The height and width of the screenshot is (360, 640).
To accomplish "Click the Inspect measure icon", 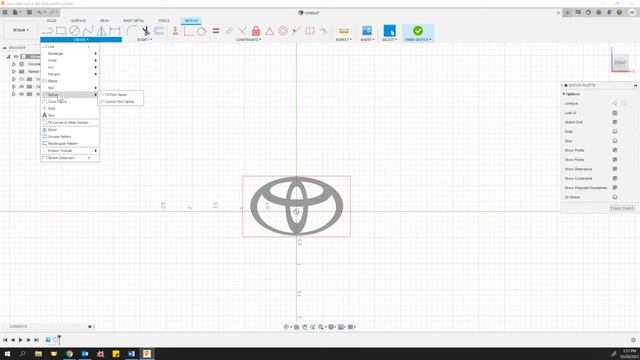I will [344, 31].
